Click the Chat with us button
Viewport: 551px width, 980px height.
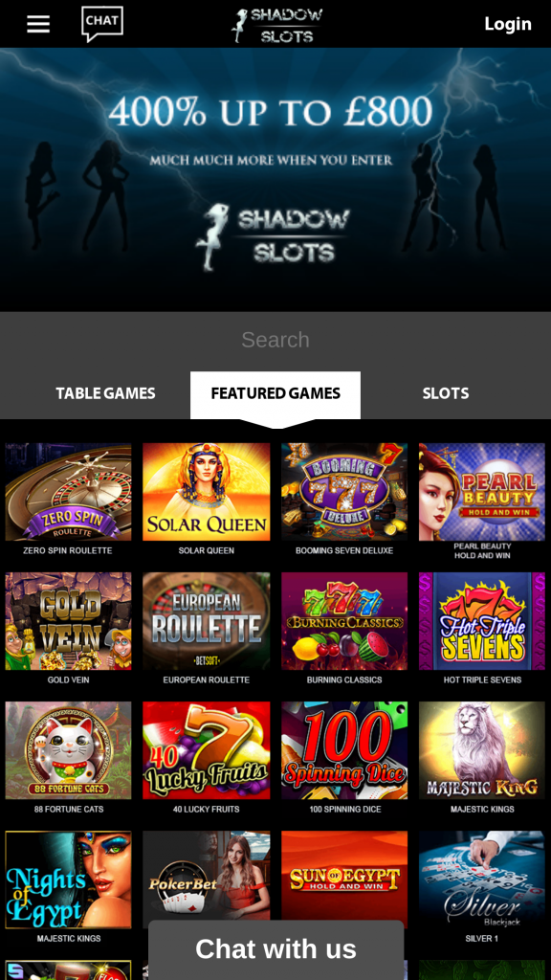click(276, 949)
